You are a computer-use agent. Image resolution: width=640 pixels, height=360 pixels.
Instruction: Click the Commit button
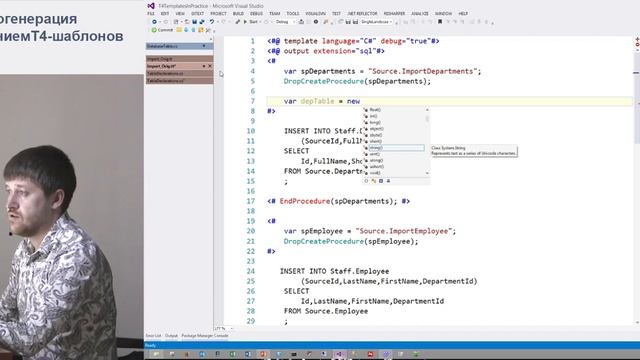[162, 30]
